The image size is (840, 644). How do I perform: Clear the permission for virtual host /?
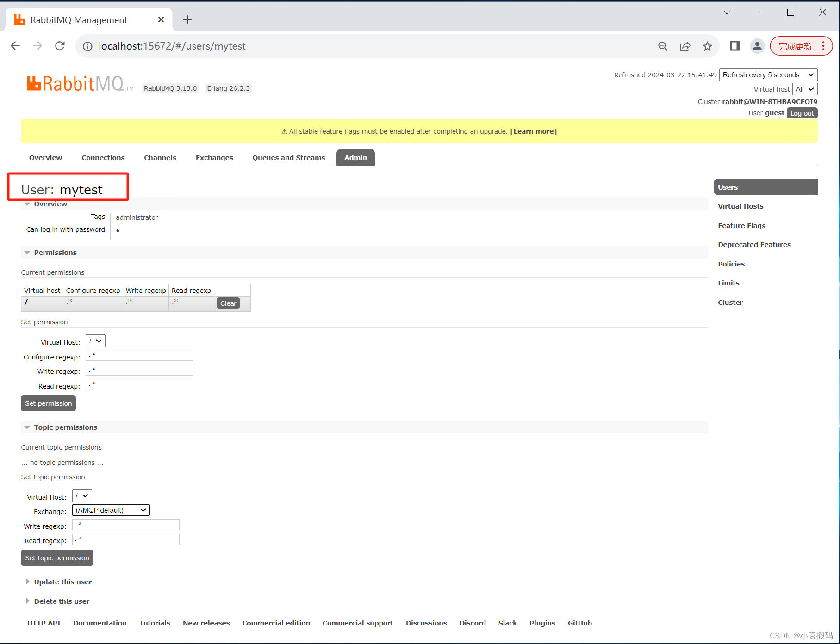pos(228,303)
